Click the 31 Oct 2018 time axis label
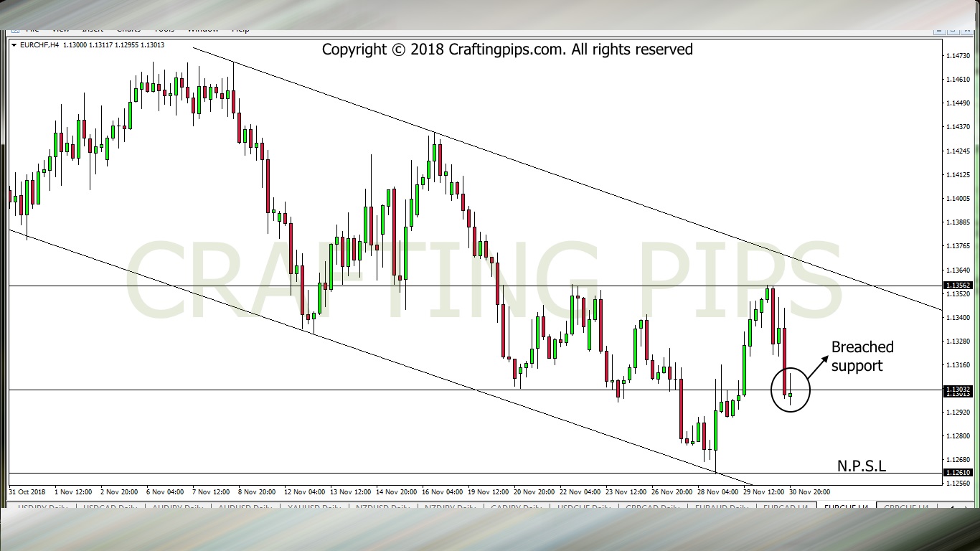This screenshot has width=980, height=551. pos(27,492)
